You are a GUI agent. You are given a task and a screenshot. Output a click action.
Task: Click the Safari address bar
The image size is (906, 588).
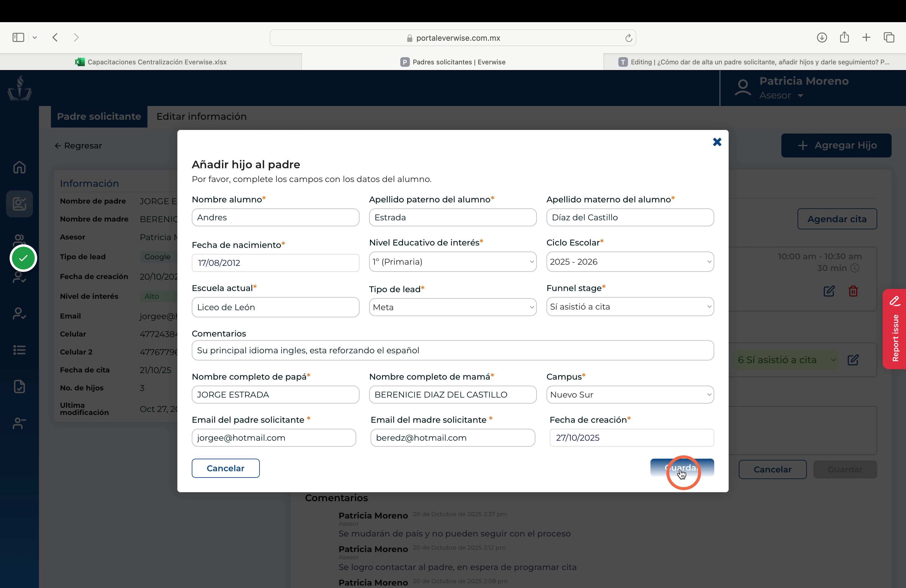[x=453, y=38]
